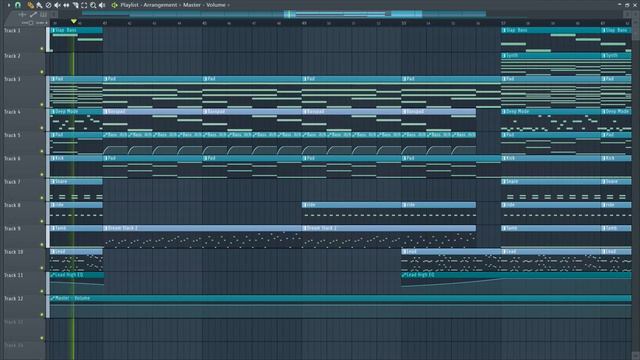640x360 pixels.
Task: Select the Select marquee tool
Action: [84, 5]
